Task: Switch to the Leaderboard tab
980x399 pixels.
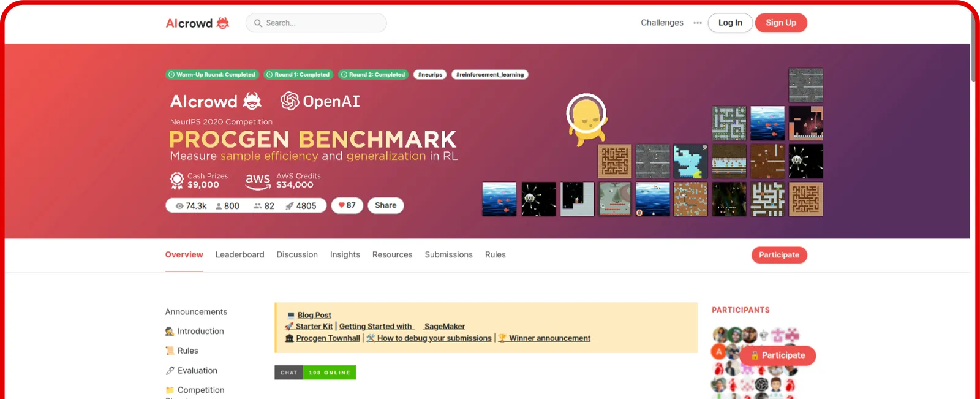Action: [x=240, y=255]
